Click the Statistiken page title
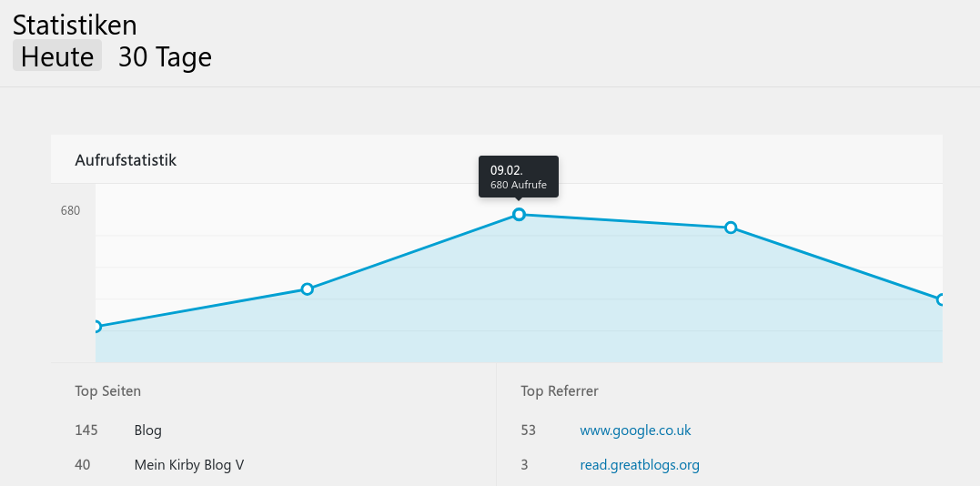The width and height of the screenshot is (980, 486). click(x=75, y=25)
